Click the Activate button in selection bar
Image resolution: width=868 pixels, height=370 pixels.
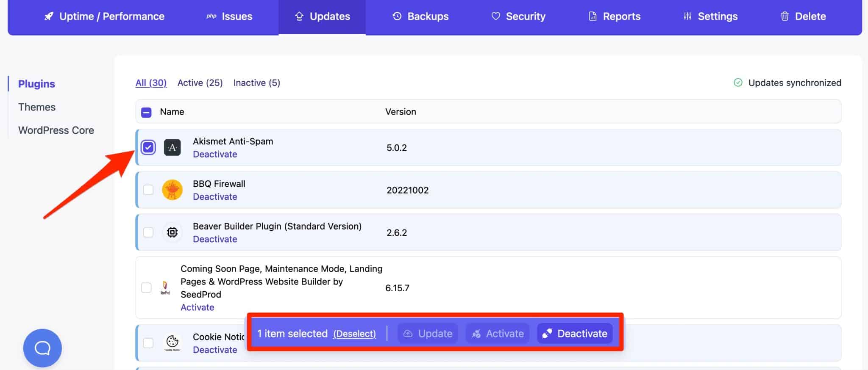point(498,334)
